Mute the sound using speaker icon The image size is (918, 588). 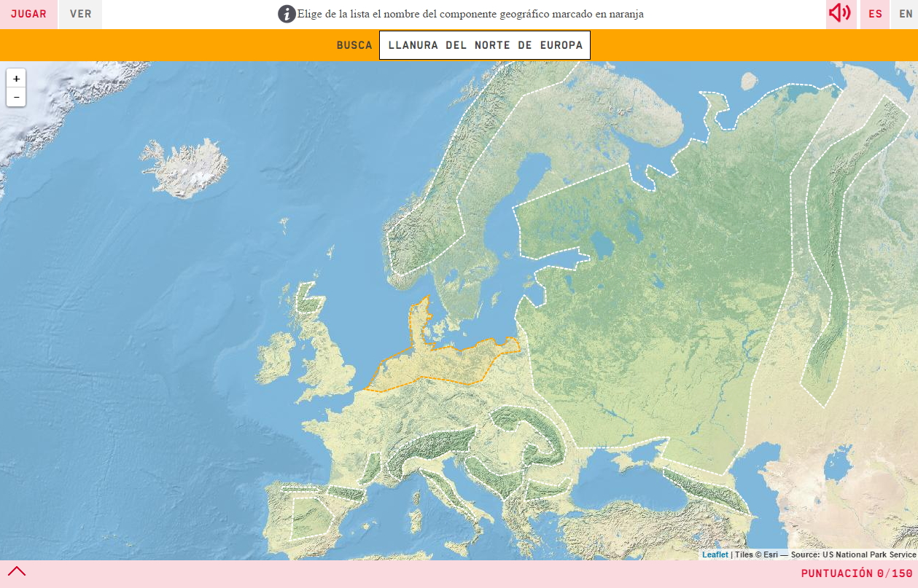pyautogui.click(x=840, y=14)
